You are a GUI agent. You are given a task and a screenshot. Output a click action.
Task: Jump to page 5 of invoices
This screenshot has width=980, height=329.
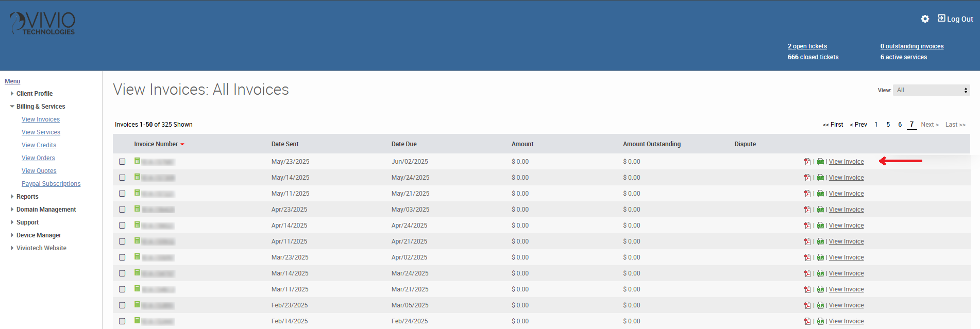888,125
